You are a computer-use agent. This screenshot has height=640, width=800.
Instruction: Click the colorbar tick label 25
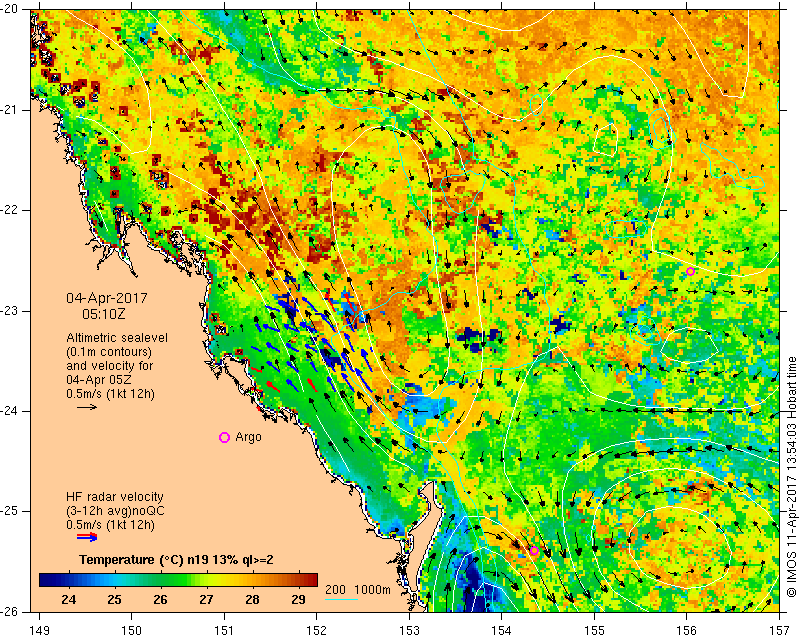(x=114, y=599)
